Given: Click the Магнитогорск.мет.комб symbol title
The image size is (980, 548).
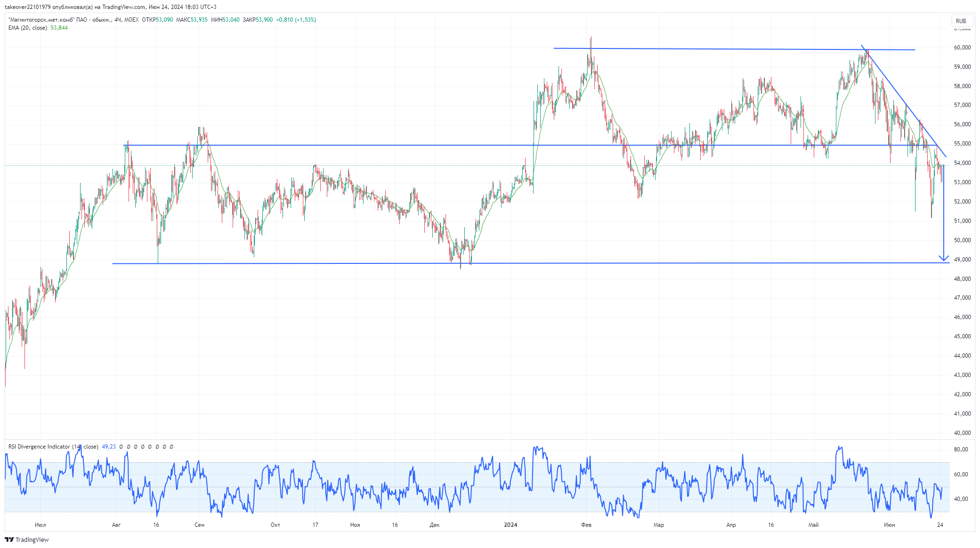Looking at the screenshot, I should tap(41, 20).
